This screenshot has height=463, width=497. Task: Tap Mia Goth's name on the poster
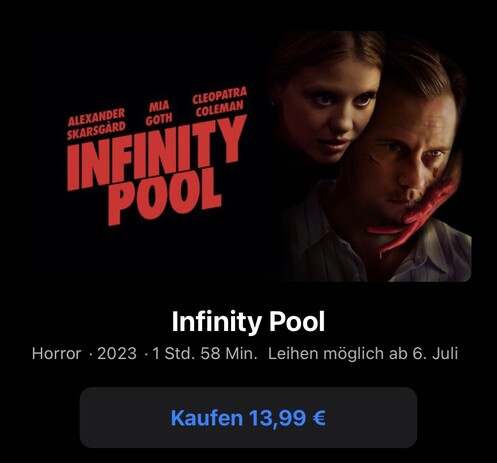click(159, 113)
